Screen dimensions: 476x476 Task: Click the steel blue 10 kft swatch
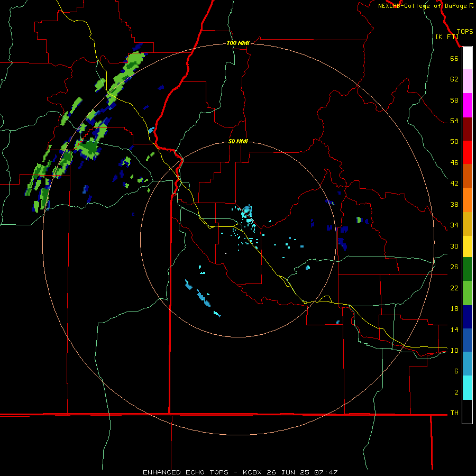coord(467,364)
